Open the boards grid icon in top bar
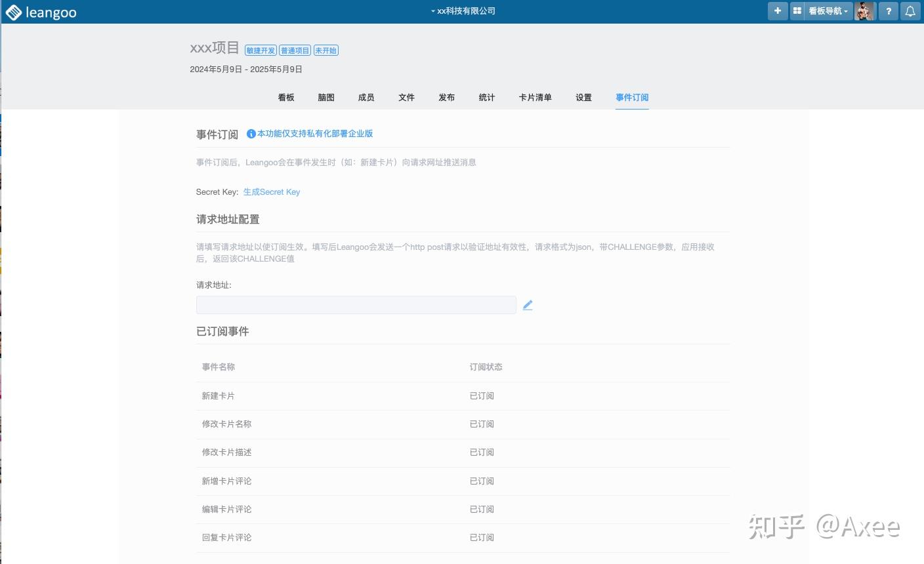The image size is (924, 564). coord(797,11)
